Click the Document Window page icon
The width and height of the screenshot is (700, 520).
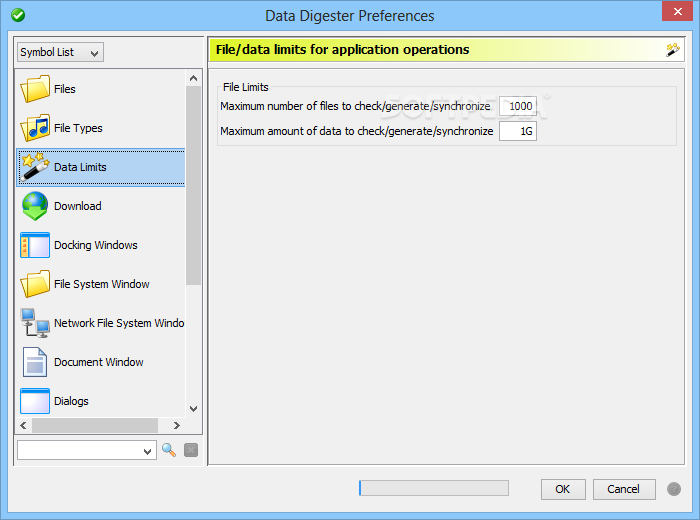[35, 362]
